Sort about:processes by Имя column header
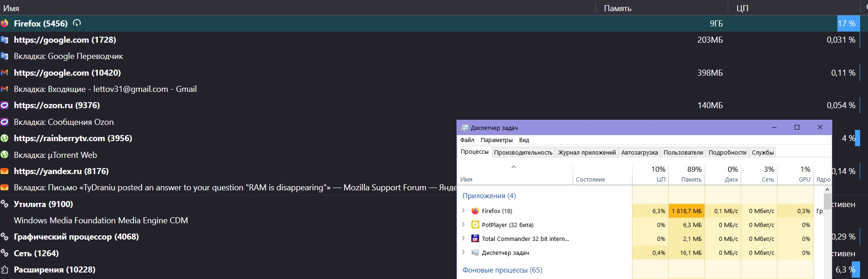 297,8
